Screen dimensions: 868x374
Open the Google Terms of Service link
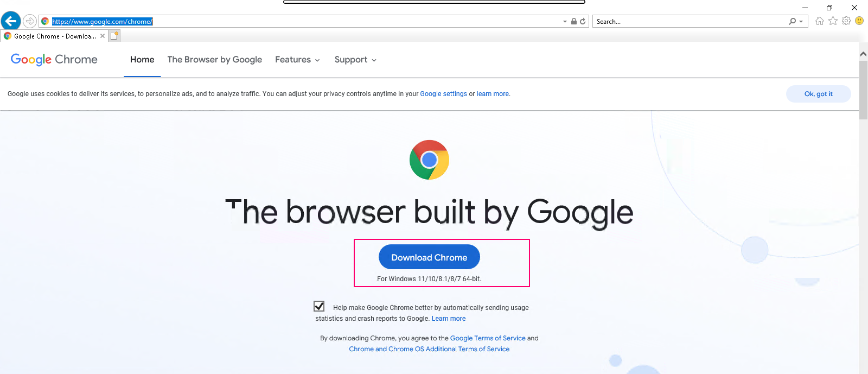pos(488,338)
